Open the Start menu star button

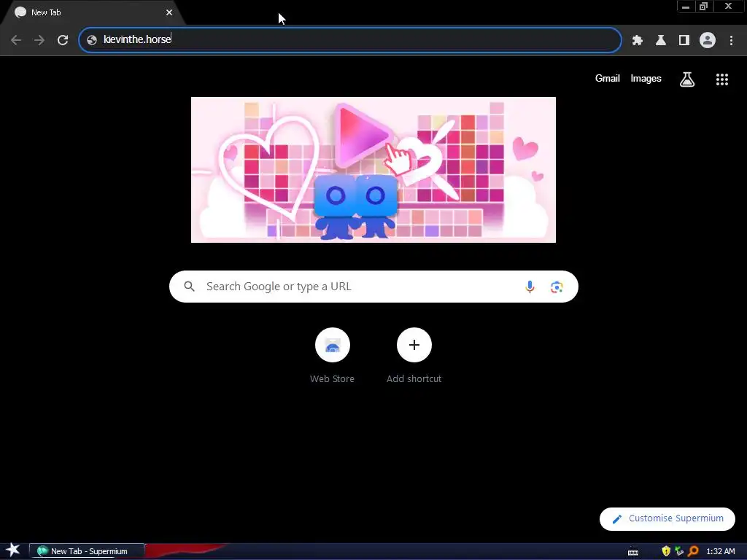[x=13, y=551]
